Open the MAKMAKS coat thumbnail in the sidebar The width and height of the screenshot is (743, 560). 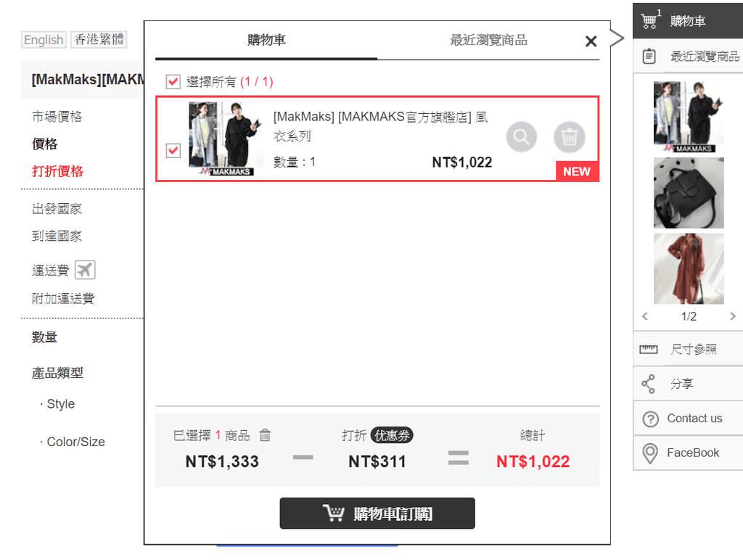pos(689,117)
